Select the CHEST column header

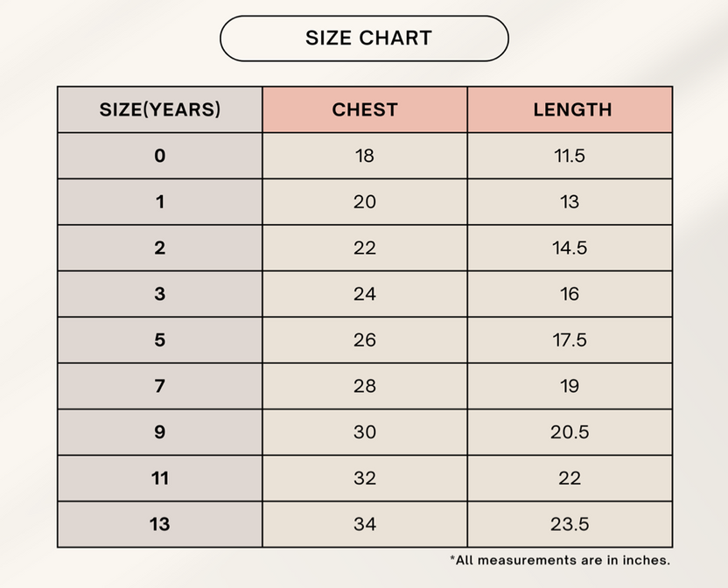coord(365,110)
